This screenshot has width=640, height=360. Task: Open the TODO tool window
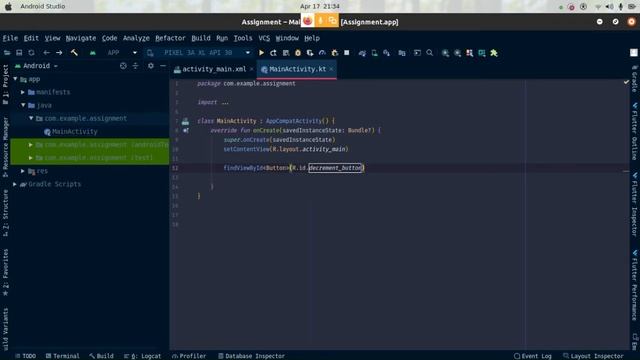(x=26, y=356)
